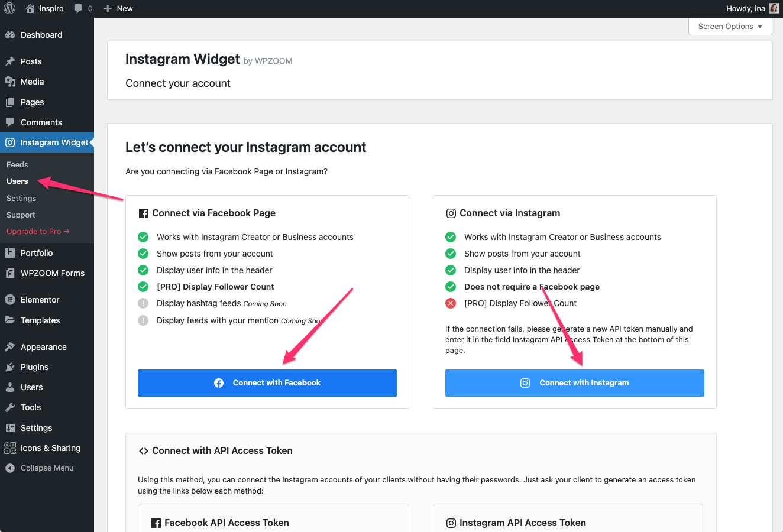Expand the Screen Options dropdown

pyautogui.click(x=730, y=26)
